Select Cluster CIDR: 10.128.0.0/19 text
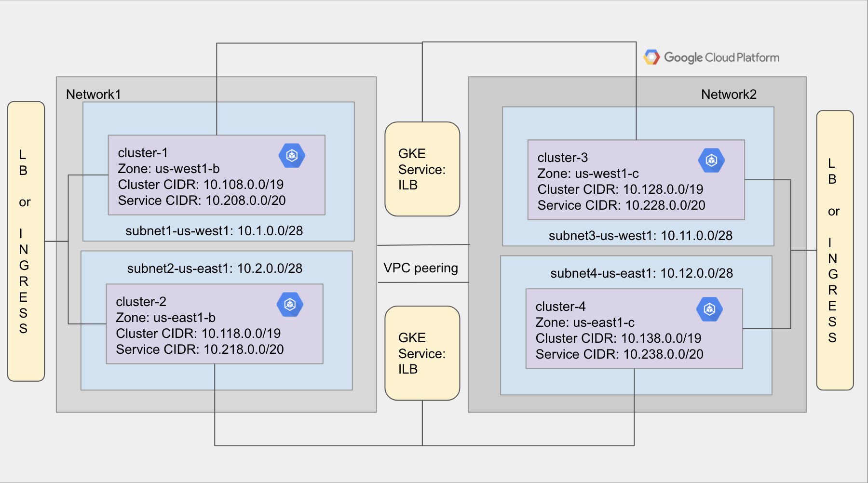This screenshot has width=868, height=483. click(620, 189)
